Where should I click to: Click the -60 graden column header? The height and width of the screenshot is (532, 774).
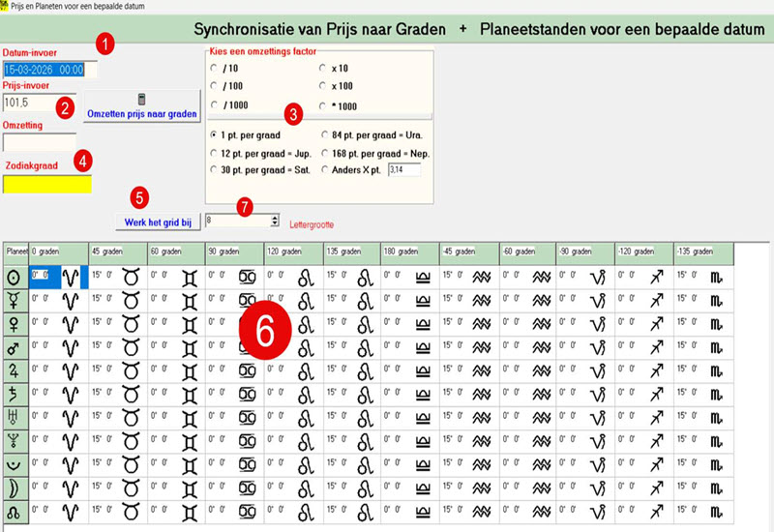pos(528,253)
